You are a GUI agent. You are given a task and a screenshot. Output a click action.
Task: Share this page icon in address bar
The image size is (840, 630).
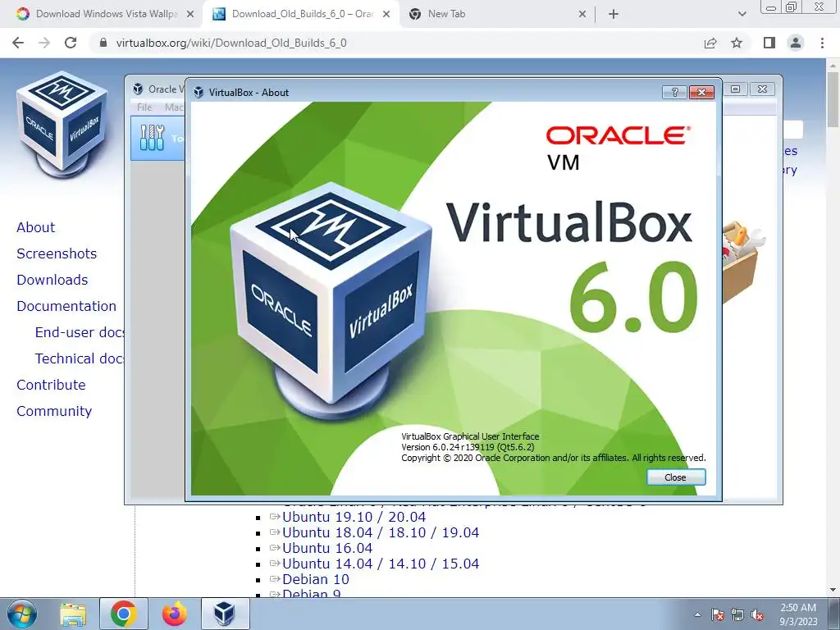click(x=710, y=43)
